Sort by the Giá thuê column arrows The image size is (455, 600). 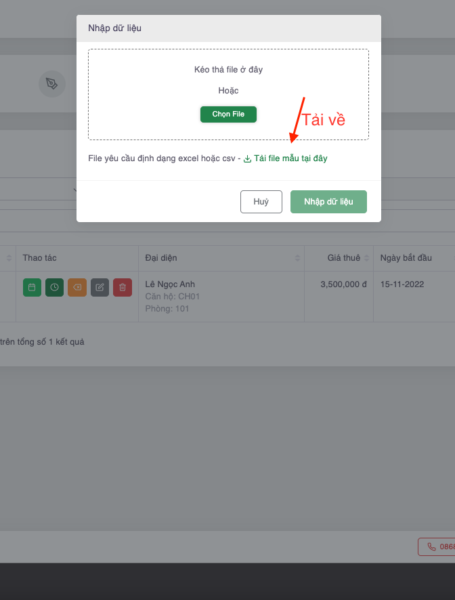point(366,258)
